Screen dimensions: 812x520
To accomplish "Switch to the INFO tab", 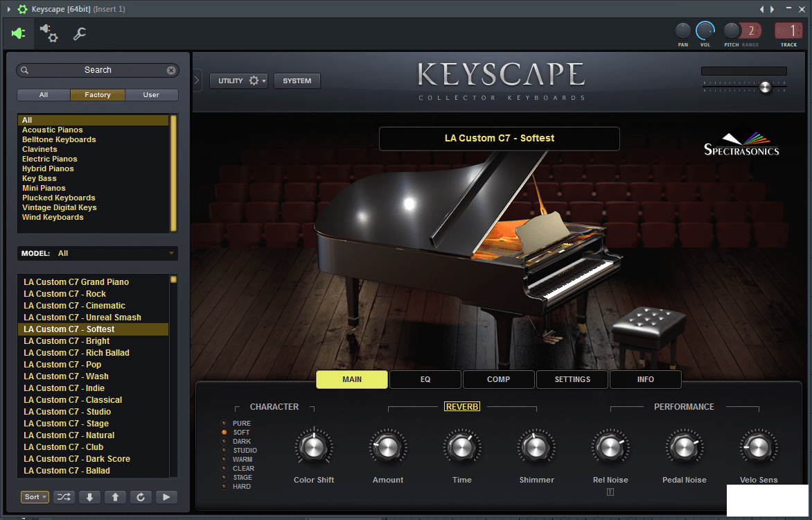I will click(646, 379).
